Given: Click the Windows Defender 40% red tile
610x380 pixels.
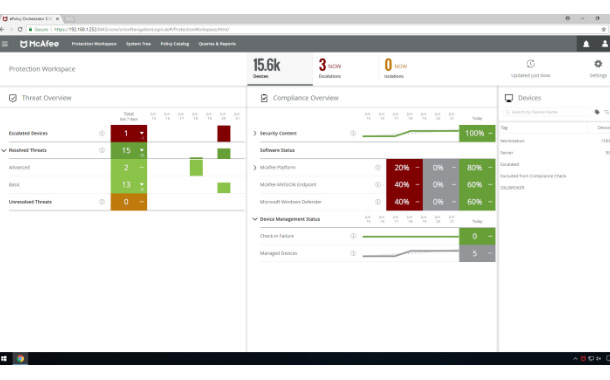Looking at the screenshot, I should point(404,202).
